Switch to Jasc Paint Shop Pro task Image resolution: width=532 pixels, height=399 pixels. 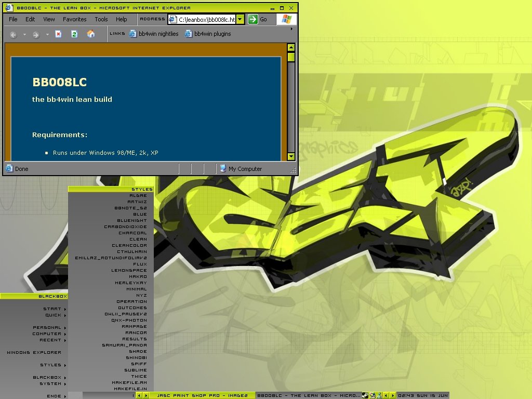tap(202, 395)
